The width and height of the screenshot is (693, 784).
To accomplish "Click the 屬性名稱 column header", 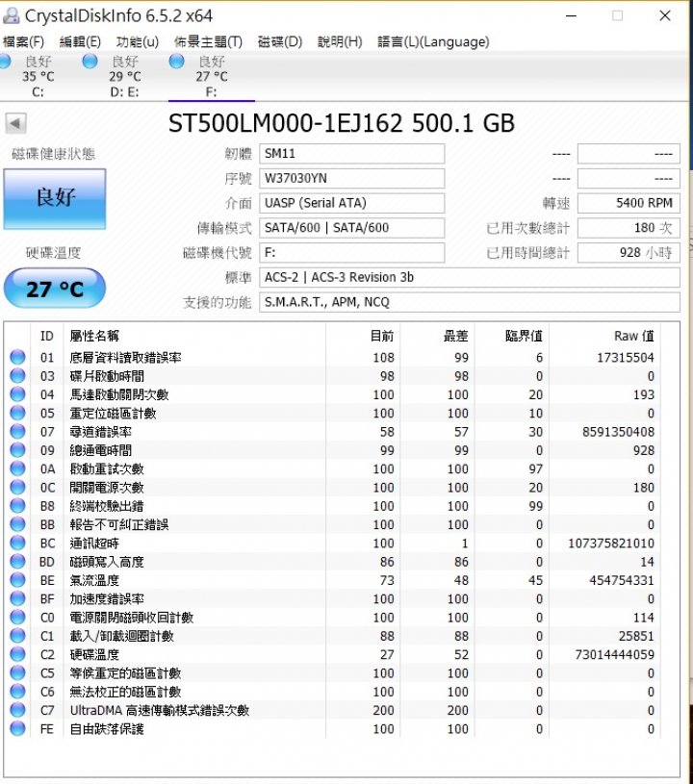I will [x=94, y=336].
